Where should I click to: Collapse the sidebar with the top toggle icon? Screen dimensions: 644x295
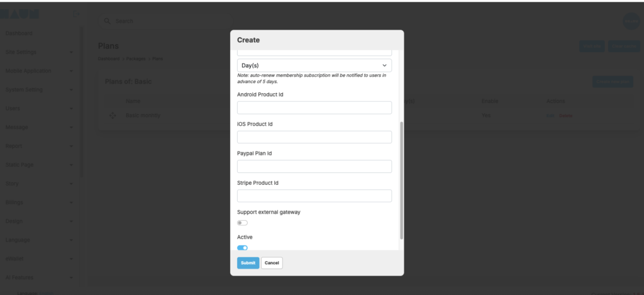pyautogui.click(x=76, y=14)
